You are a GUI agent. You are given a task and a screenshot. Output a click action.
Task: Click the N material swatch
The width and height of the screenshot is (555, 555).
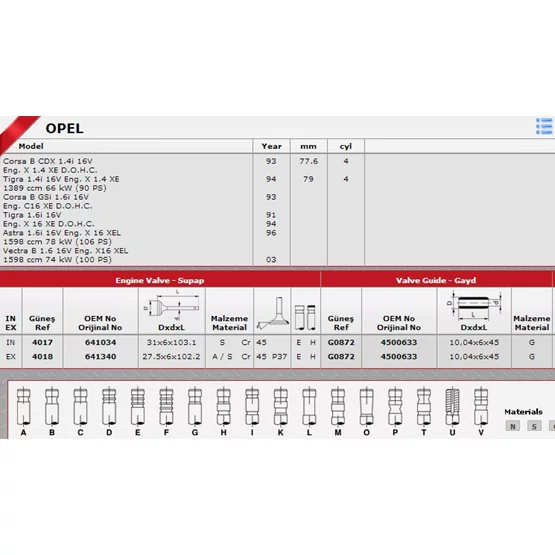point(513,426)
